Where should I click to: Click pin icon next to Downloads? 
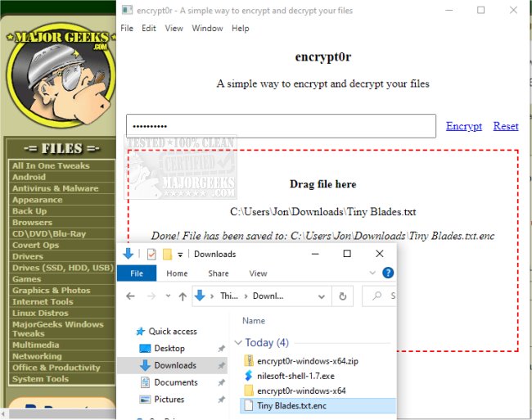(222, 365)
